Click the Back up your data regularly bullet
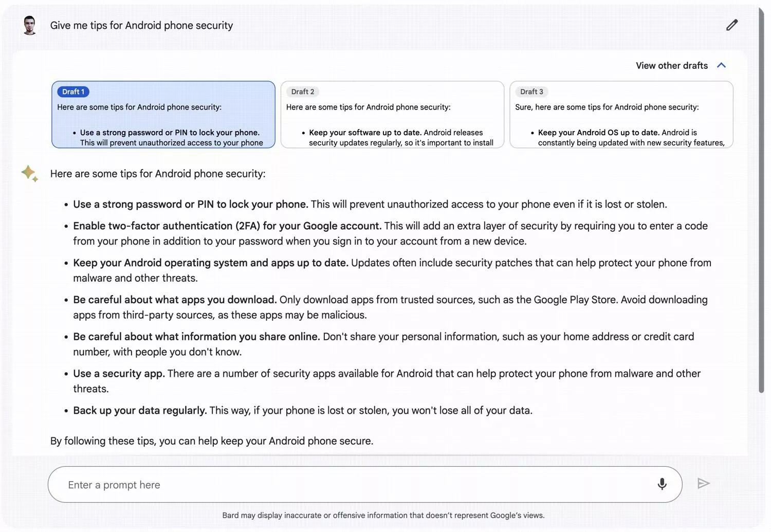771x532 pixels. [x=303, y=410]
